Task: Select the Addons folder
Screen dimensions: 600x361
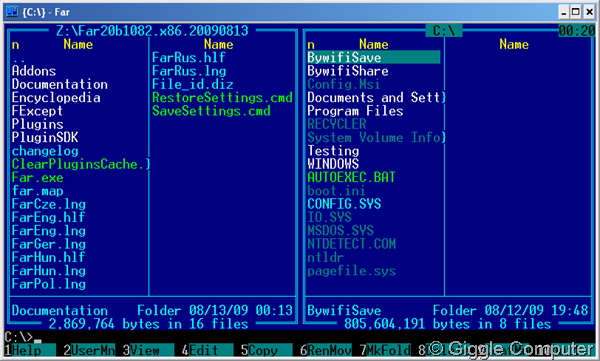Action: [34, 71]
